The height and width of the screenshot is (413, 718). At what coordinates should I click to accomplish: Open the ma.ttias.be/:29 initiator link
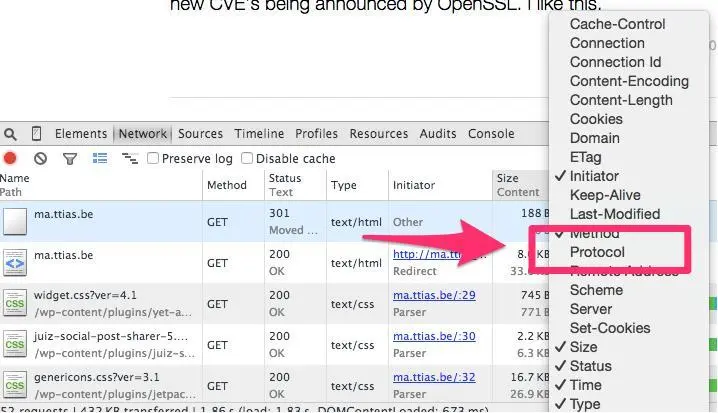(x=434, y=295)
